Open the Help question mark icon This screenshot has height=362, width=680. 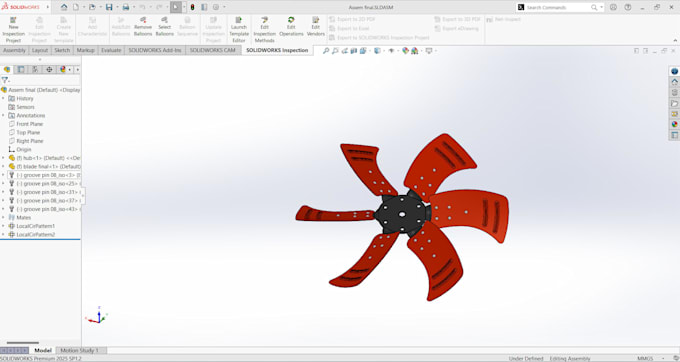[x=628, y=7]
